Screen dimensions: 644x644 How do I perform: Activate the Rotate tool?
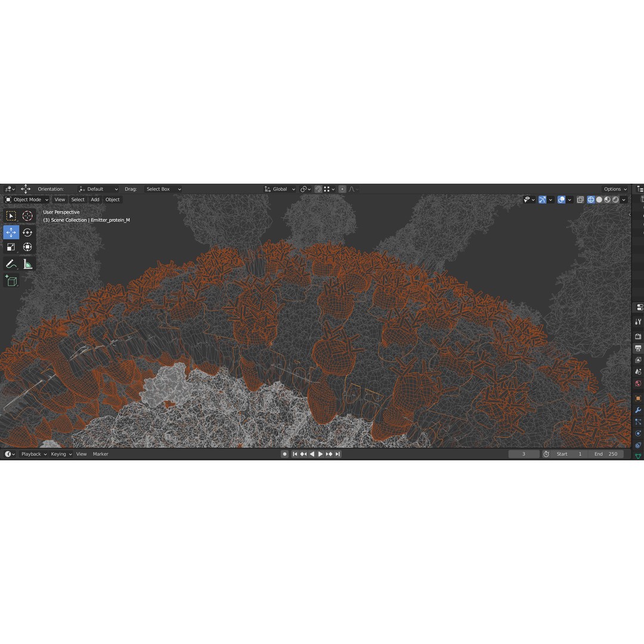click(x=27, y=233)
